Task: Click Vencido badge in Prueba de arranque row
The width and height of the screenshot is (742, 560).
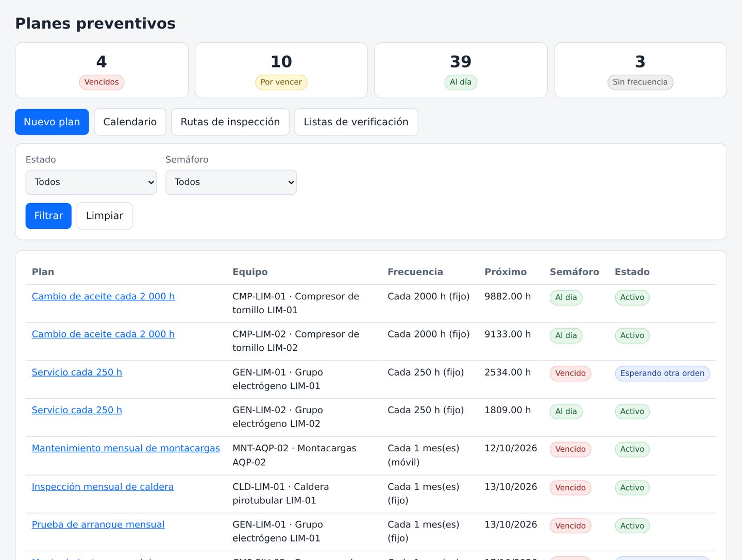Action: coord(570,526)
